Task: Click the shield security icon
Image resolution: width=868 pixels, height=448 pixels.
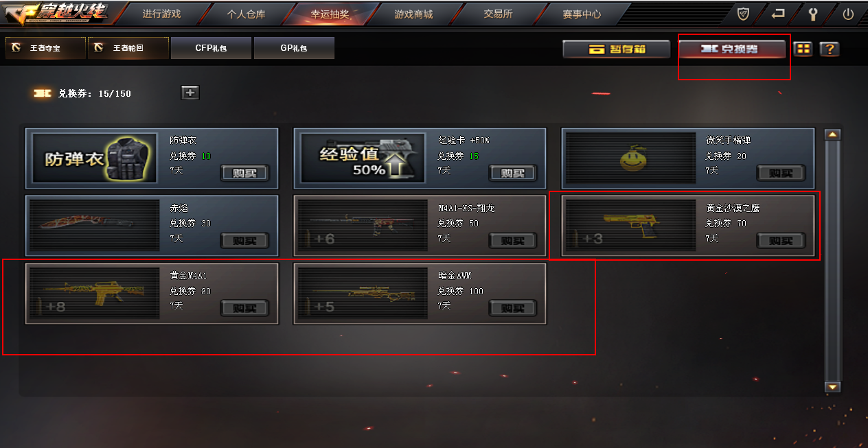Action: [743, 14]
